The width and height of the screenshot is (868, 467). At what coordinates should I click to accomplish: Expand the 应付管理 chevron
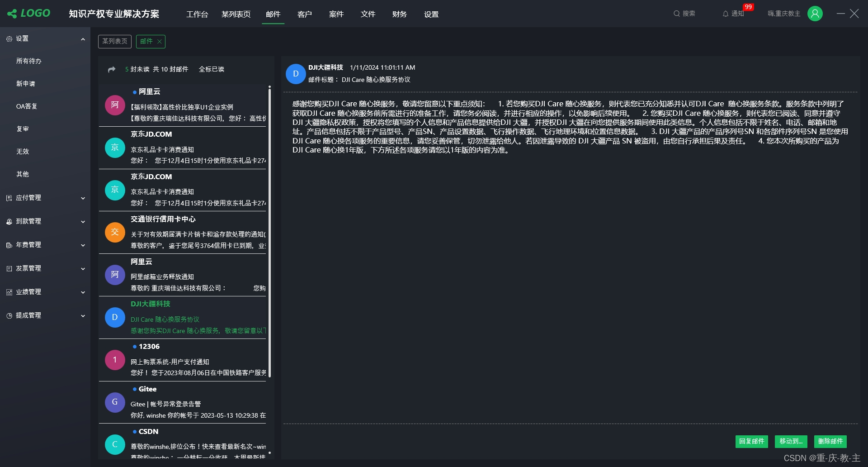pos(83,198)
